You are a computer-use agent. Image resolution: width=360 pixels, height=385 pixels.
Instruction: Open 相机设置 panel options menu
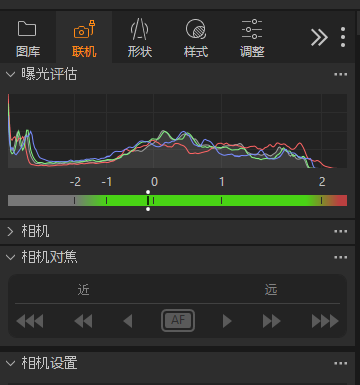click(x=340, y=363)
